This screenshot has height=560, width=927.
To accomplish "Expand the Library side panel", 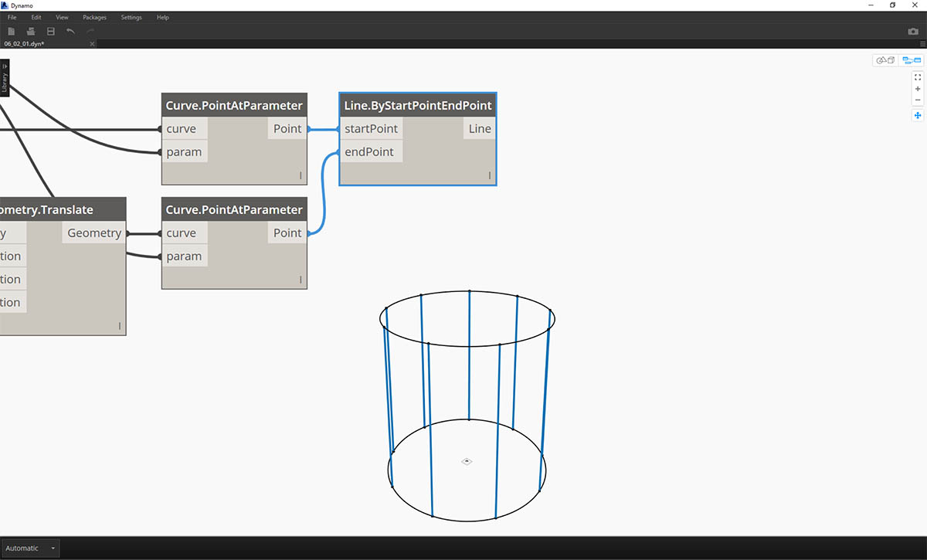I will click(5, 79).
